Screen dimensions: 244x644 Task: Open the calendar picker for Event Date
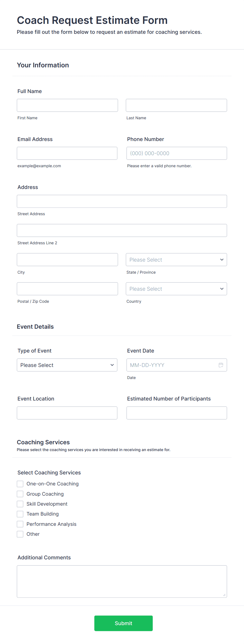[x=221, y=365]
